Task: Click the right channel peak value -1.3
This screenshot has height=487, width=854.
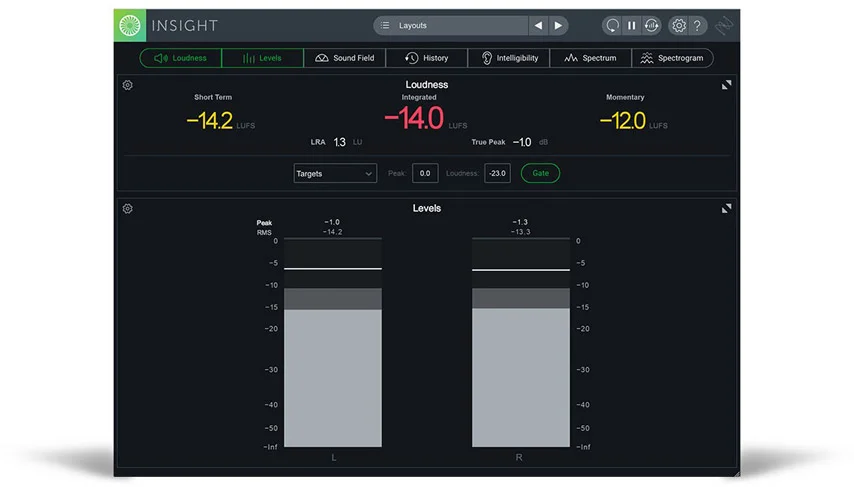Action: coord(520,222)
